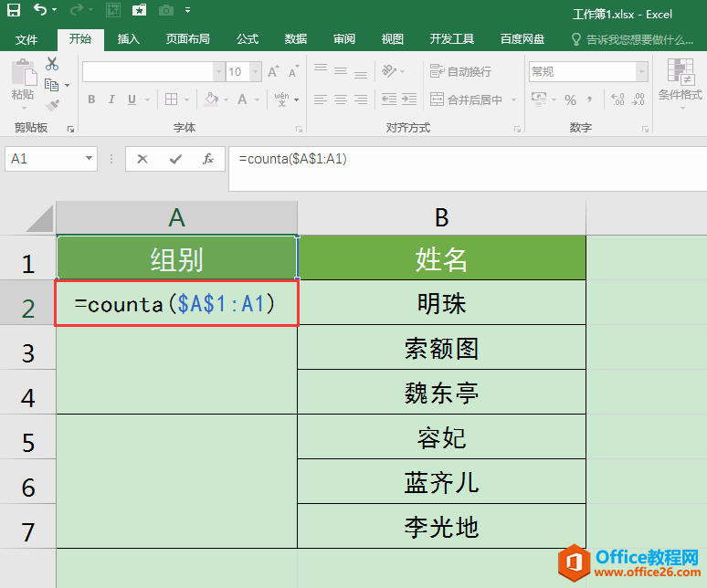Open the 页面布局 tab

(x=187, y=39)
